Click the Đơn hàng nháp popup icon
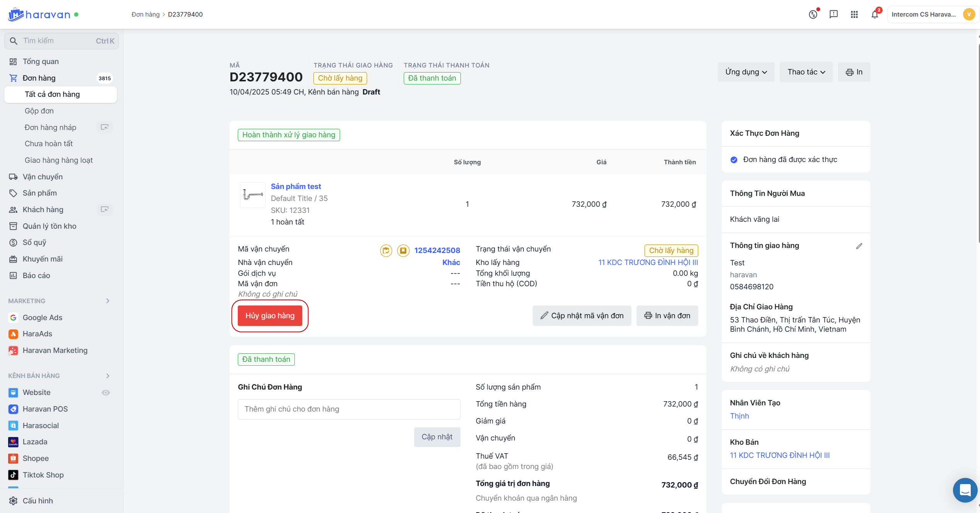The image size is (980, 513). click(x=105, y=127)
